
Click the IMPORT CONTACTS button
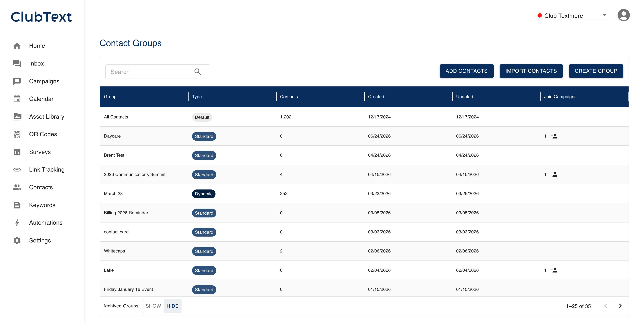point(531,71)
